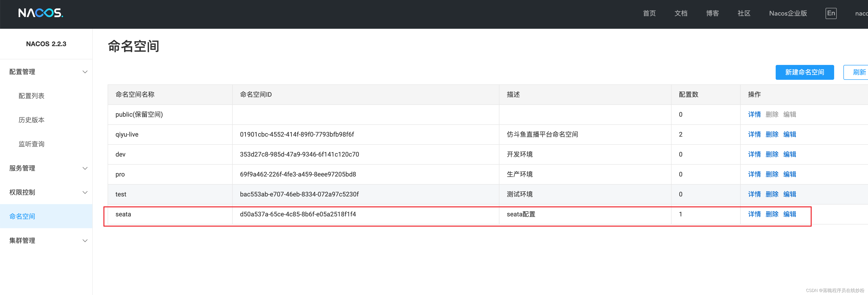Click the NACOS 2.2.3 version label
The height and width of the screenshot is (295, 868).
(x=46, y=44)
